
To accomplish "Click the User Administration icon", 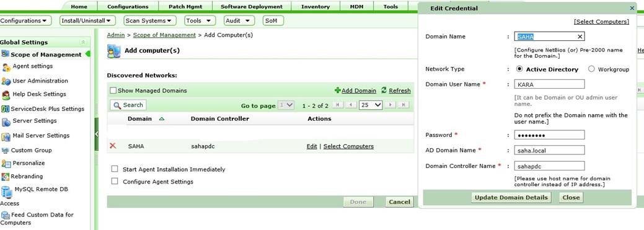I will 6,81.
